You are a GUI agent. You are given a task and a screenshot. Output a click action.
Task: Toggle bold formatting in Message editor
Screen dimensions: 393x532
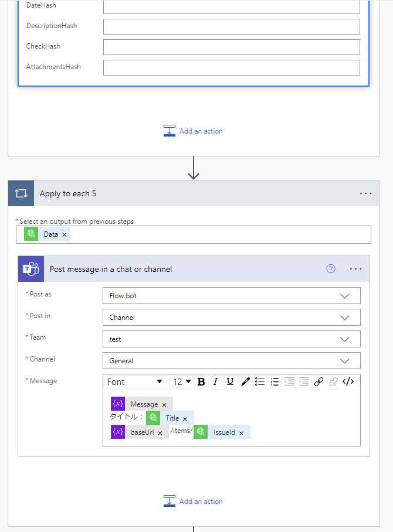point(201,381)
